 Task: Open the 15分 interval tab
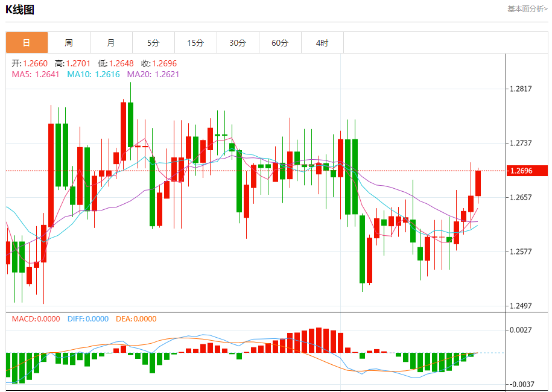coord(195,43)
